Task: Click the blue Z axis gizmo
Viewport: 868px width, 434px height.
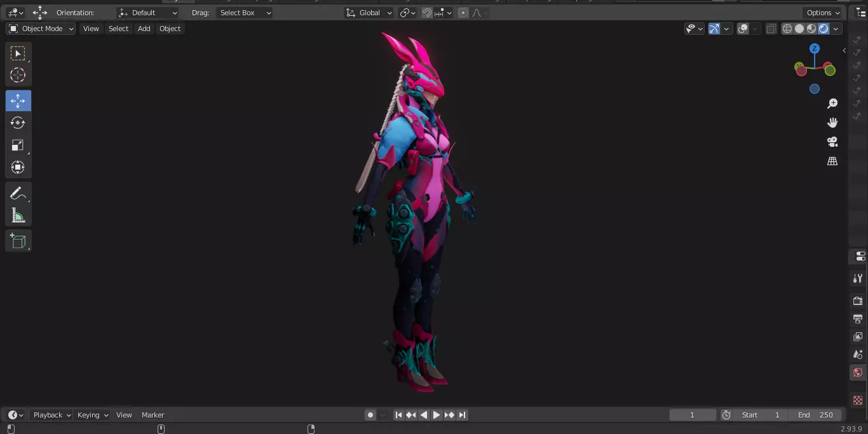Action: (x=815, y=49)
